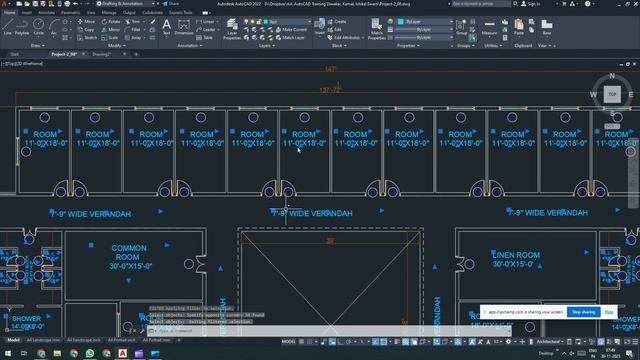640x360 pixels.
Task: Activate the Scale command
Action: point(110,38)
